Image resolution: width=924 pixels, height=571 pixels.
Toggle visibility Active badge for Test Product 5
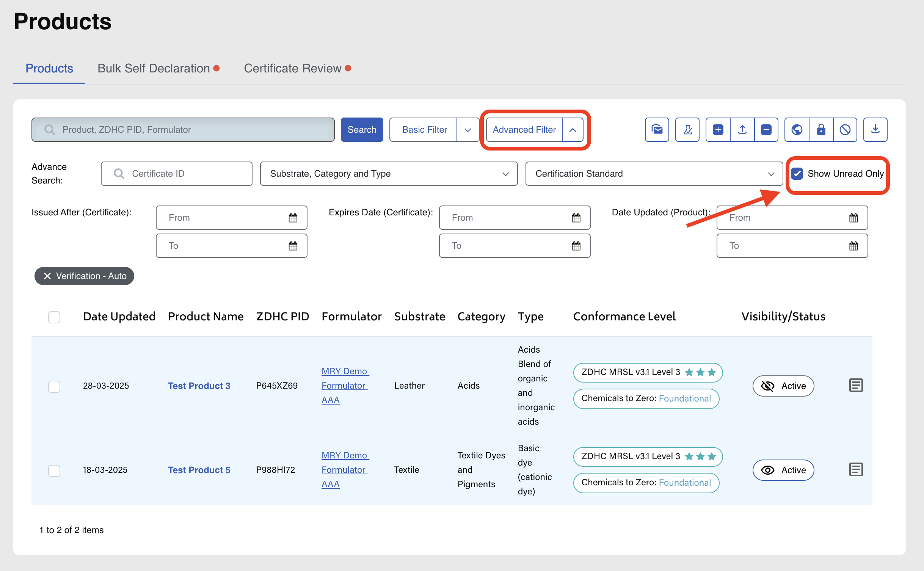point(783,470)
